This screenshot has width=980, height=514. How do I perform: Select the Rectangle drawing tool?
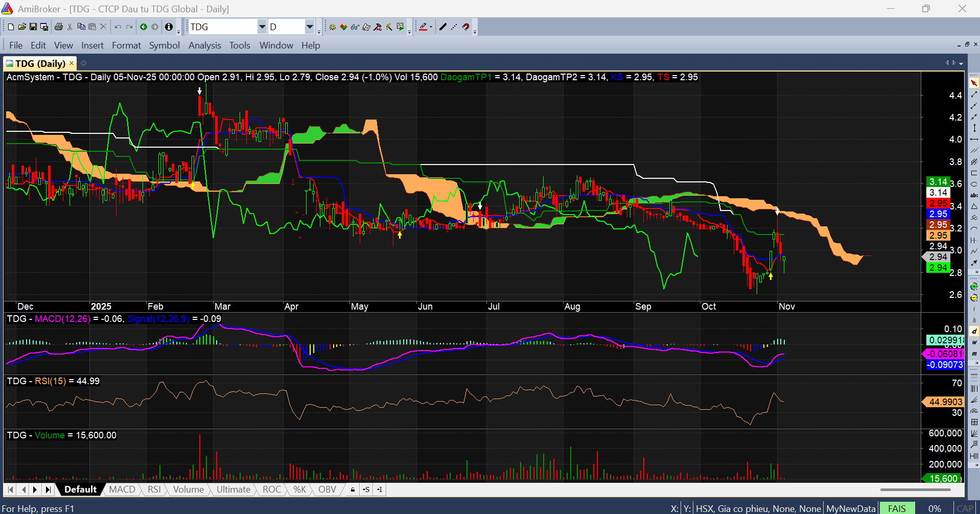click(974, 173)
